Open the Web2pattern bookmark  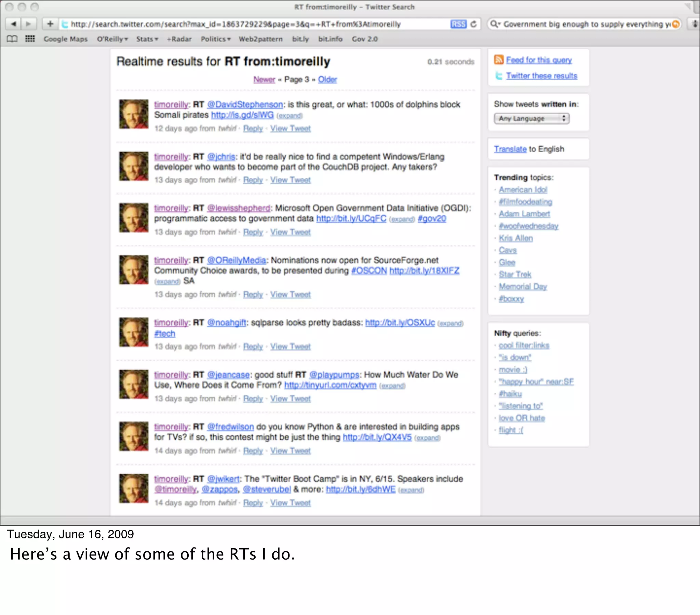[260, 39]
